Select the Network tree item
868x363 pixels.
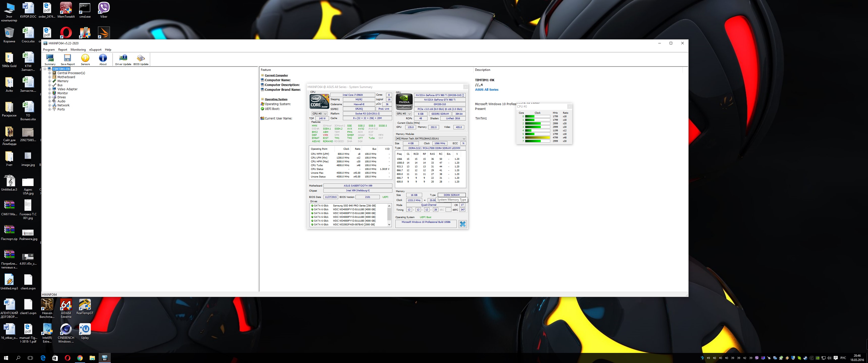pos(63,105)
